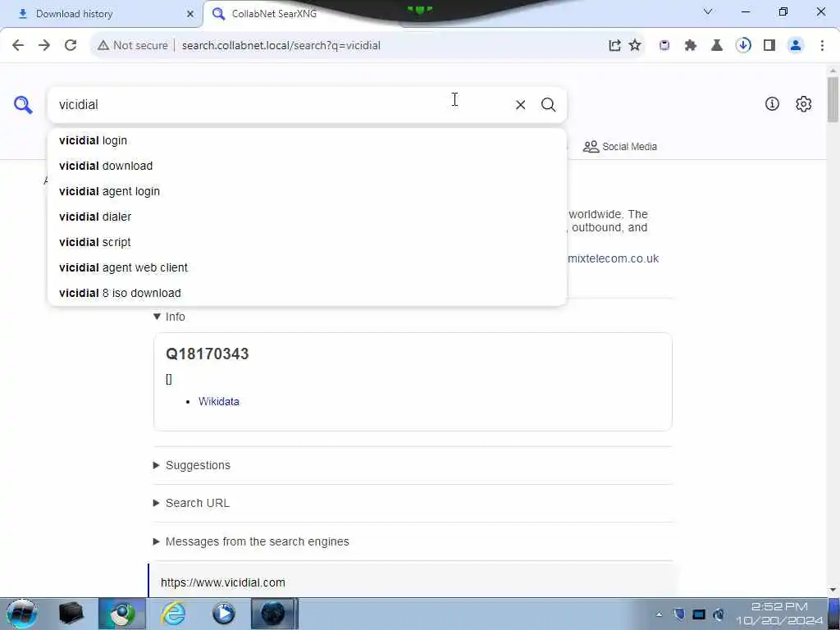Viewport: 840px width, 630px height.
Task: Choose suggestion 'vicidial script'
Action: coord(307,242)
